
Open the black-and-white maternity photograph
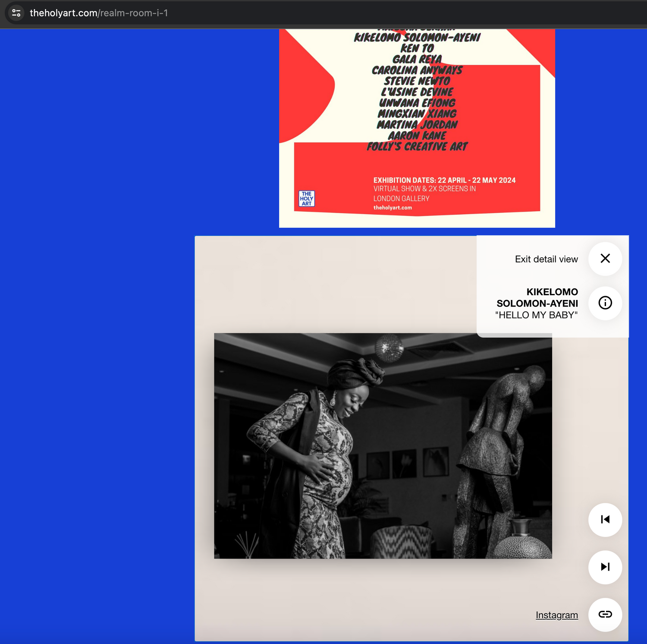tap(383, 446)
